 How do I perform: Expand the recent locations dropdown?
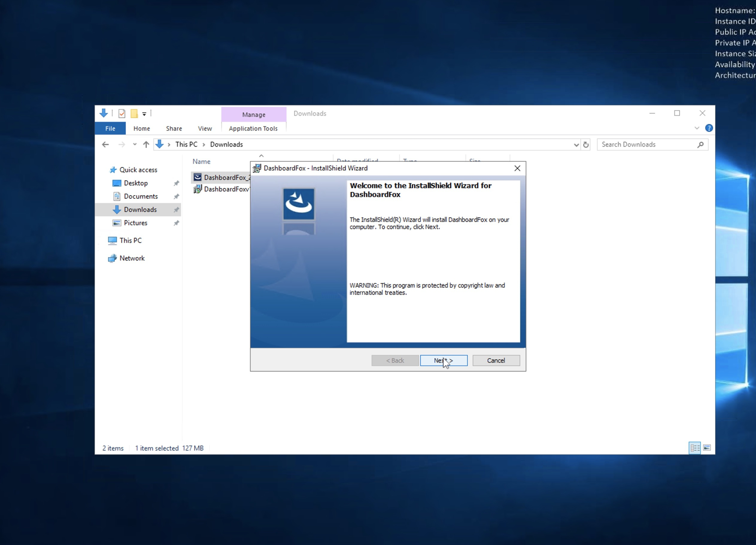[135, 144]
